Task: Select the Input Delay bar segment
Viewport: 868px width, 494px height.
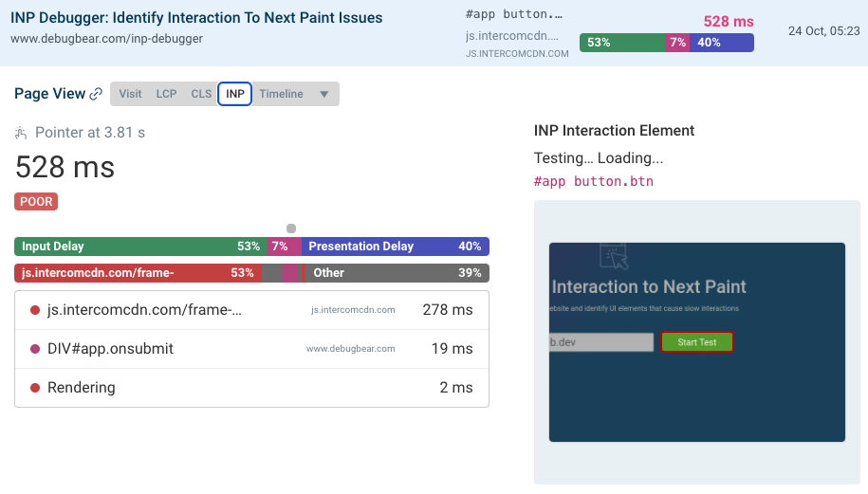Action: tap(140, 247)
